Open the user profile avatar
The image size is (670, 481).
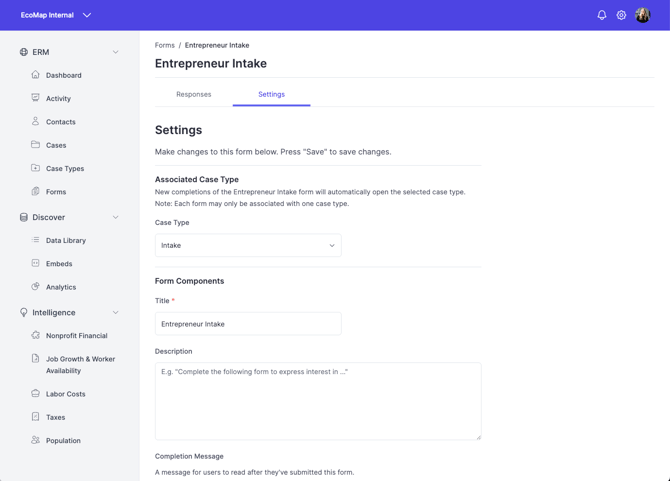[x=643, y=15]
